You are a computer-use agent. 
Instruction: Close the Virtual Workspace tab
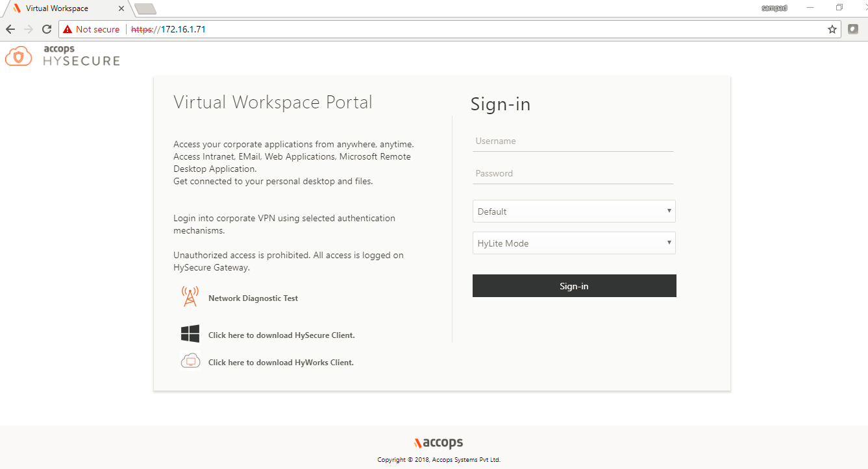(x=121, y=8)
